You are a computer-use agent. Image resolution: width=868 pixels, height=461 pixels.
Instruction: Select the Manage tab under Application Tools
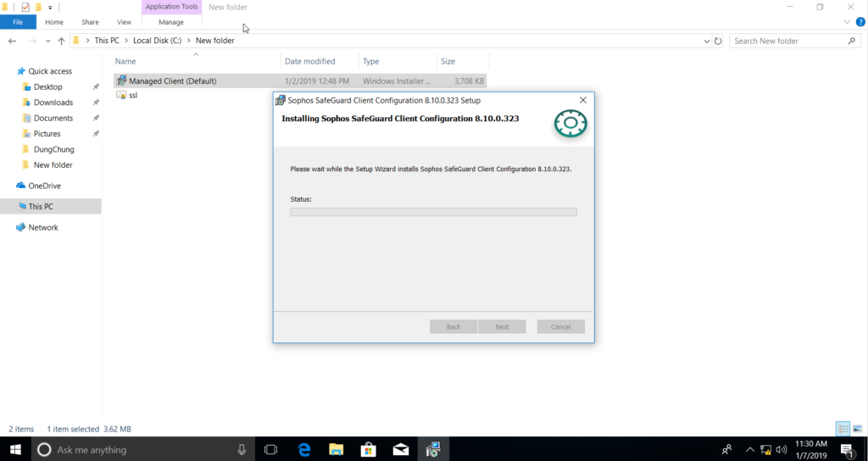coord(171,22)
